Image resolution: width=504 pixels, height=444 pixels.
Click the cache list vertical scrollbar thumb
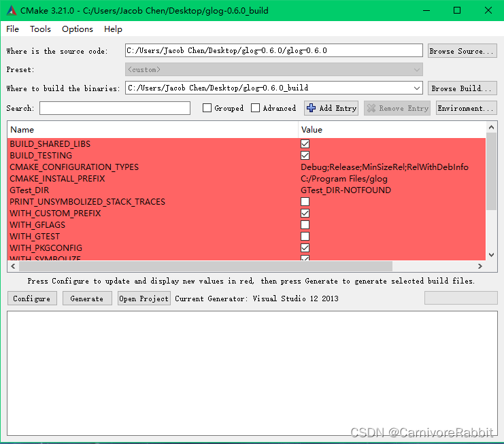[x=491, y=171]
